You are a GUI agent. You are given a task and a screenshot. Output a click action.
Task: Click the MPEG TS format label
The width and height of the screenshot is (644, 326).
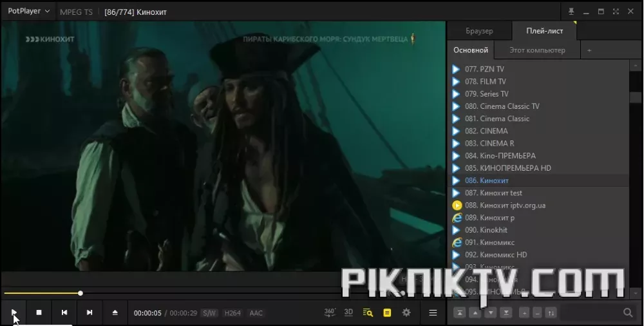point(77,12)
